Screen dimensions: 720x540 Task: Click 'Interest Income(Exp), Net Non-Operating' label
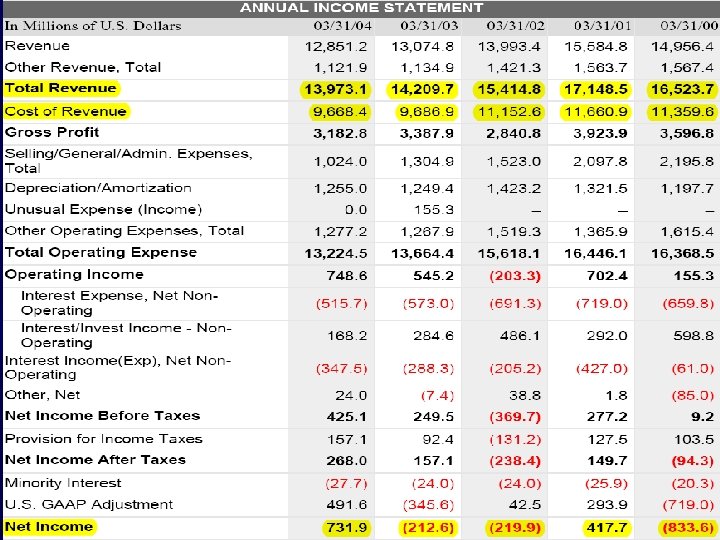click(118, 367)
